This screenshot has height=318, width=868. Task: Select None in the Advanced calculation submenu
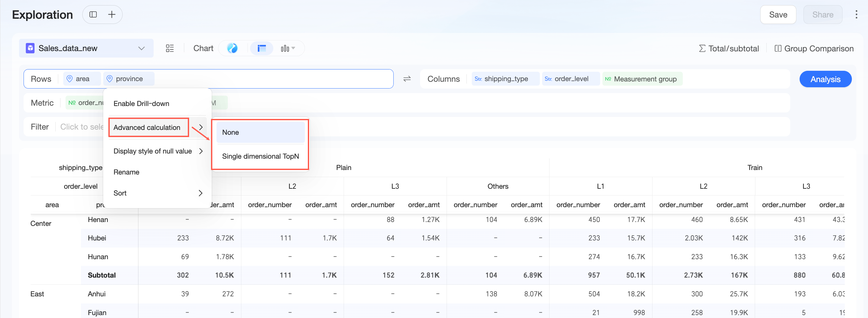pos(260,132)
